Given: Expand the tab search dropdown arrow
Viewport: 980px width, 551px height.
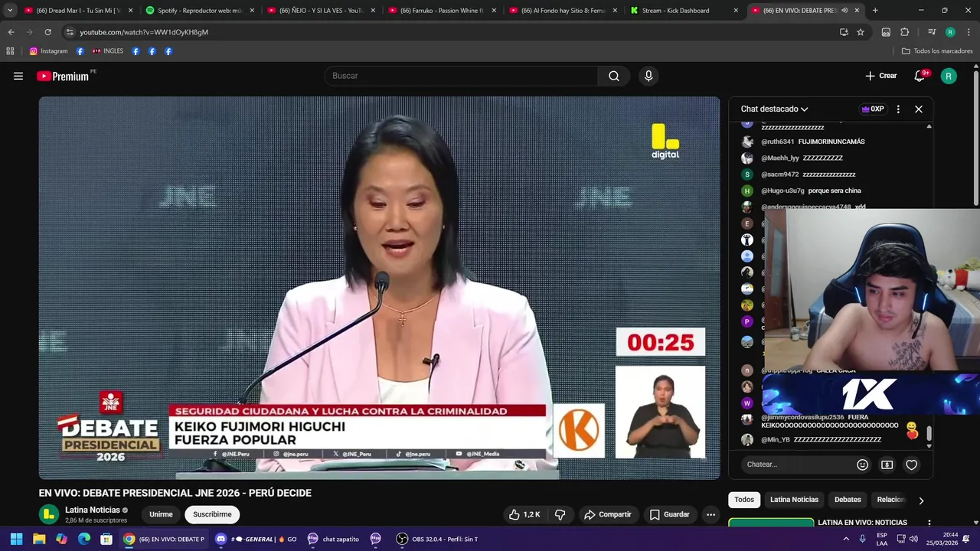Looking at the screenshot, I should tap(10, 11).
